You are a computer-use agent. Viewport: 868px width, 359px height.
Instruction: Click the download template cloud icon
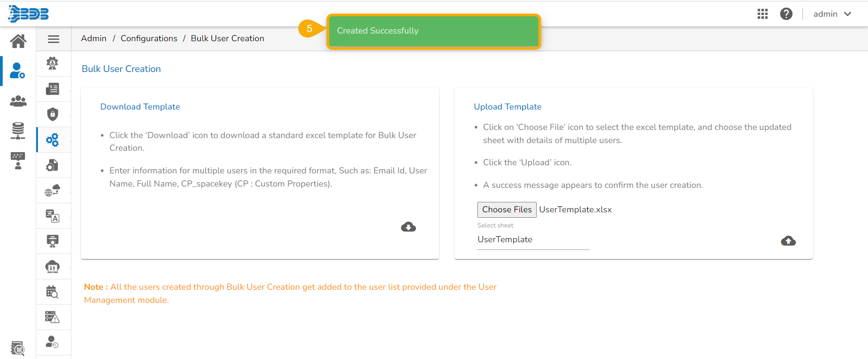tap(408, 227)
